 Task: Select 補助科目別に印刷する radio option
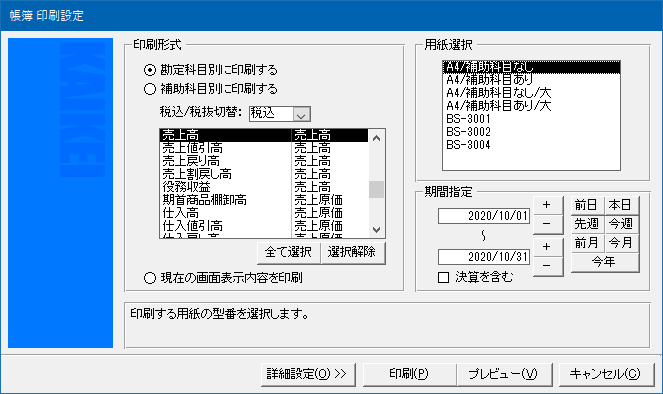point(150,89)
